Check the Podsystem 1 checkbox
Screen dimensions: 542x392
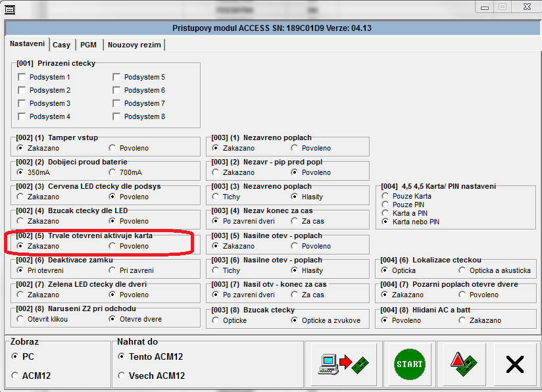(x=22, y=77)
